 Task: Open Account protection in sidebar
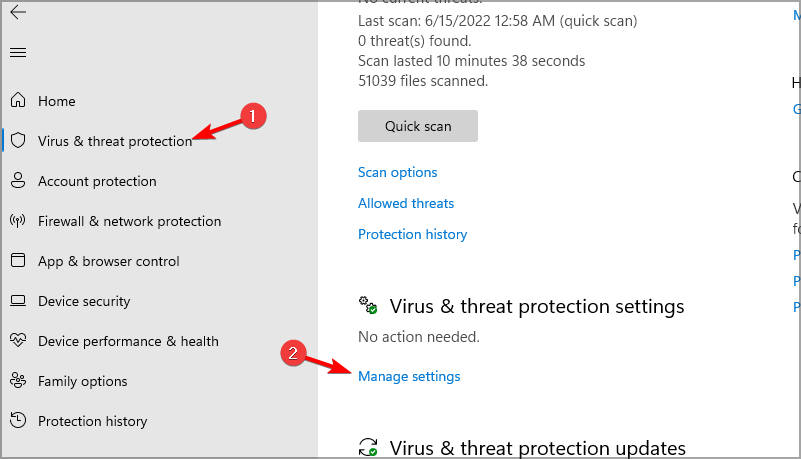coord(97,181)
